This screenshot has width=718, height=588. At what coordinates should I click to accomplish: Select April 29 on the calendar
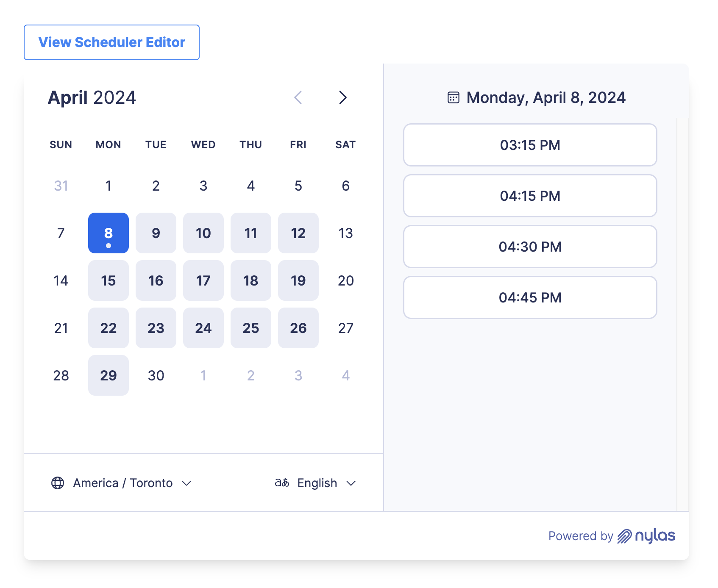pos(109,375)
